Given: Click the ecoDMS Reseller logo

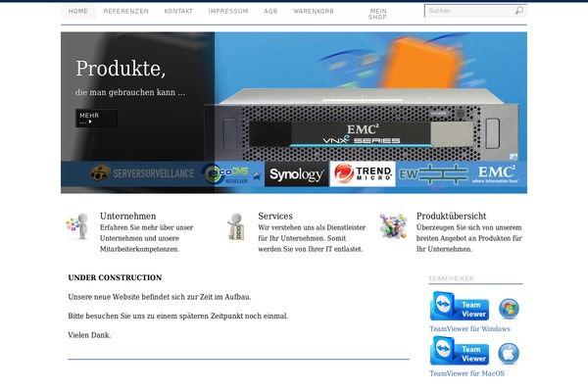Looking at the screenshot, I should point(232,174).
